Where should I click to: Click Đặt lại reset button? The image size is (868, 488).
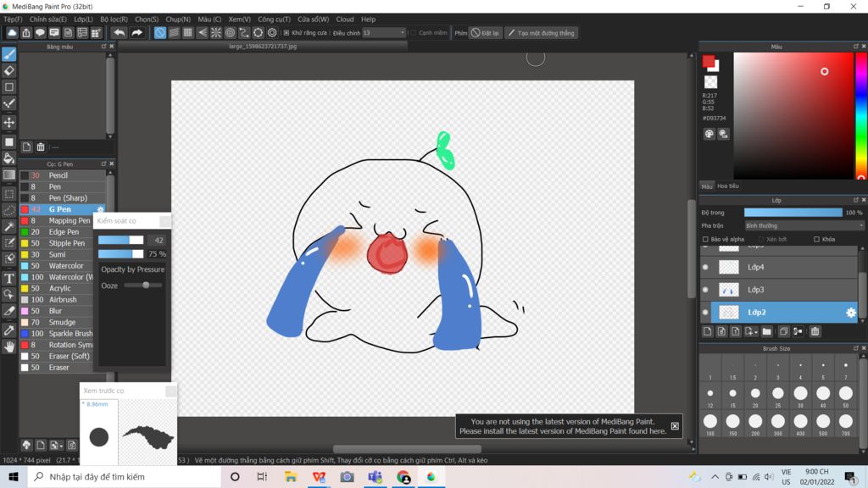point(485,33)
